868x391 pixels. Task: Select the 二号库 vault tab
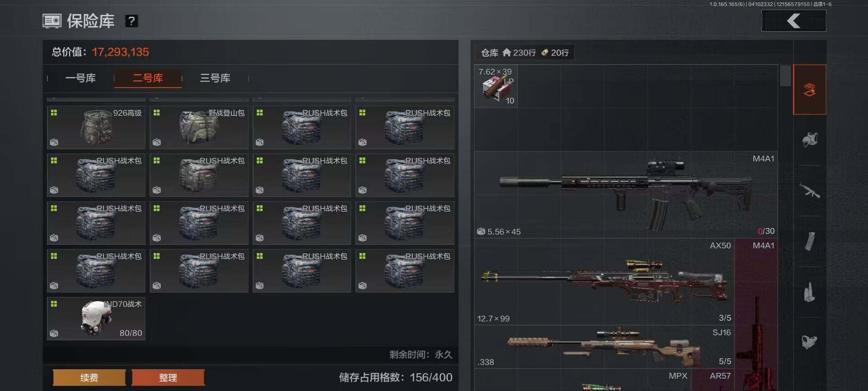tap(148, 78)
